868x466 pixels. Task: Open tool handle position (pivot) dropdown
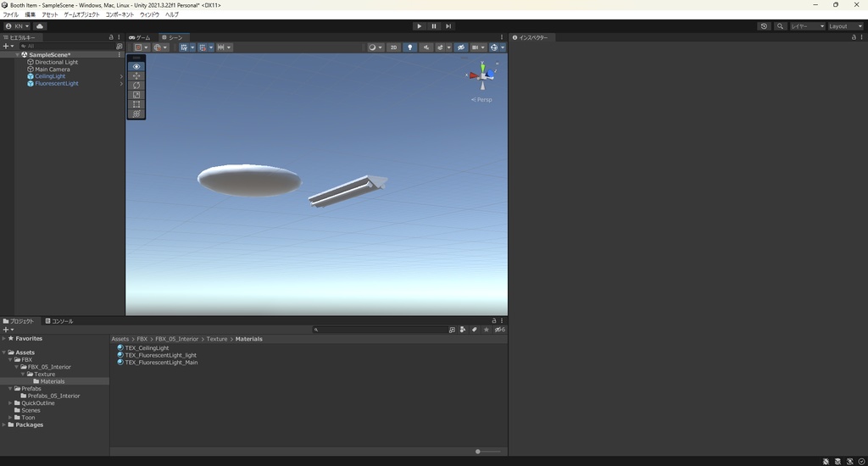point(142,47)
